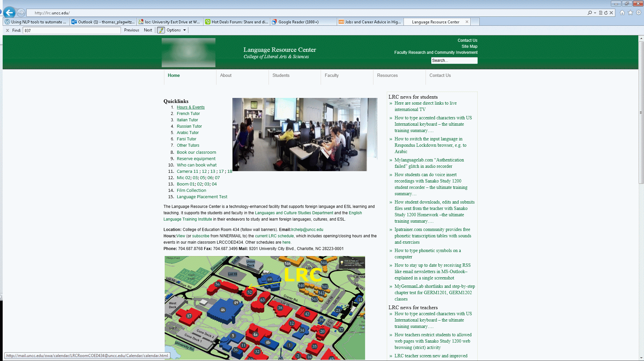Click the site Search input field
The width and height of the screenshot is (644, 361).
454,61
